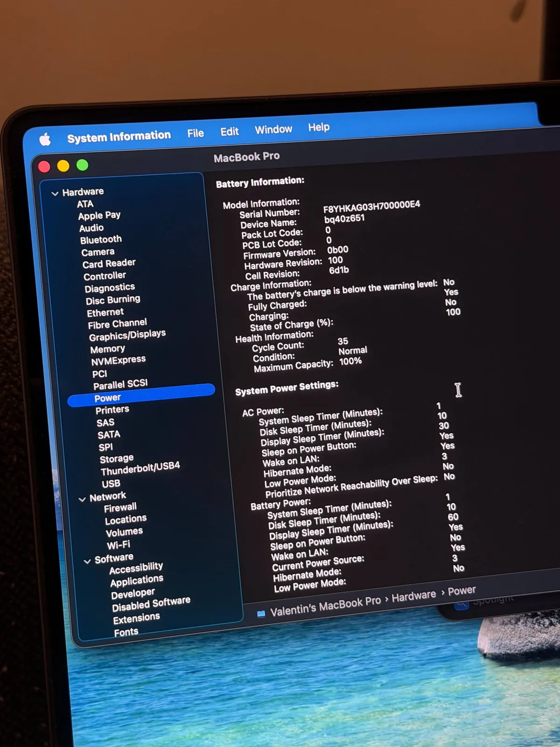Select Volumes under Network
Image resolution: width=560 pixels, height=747 pixels.
click(x=124, y=532)
